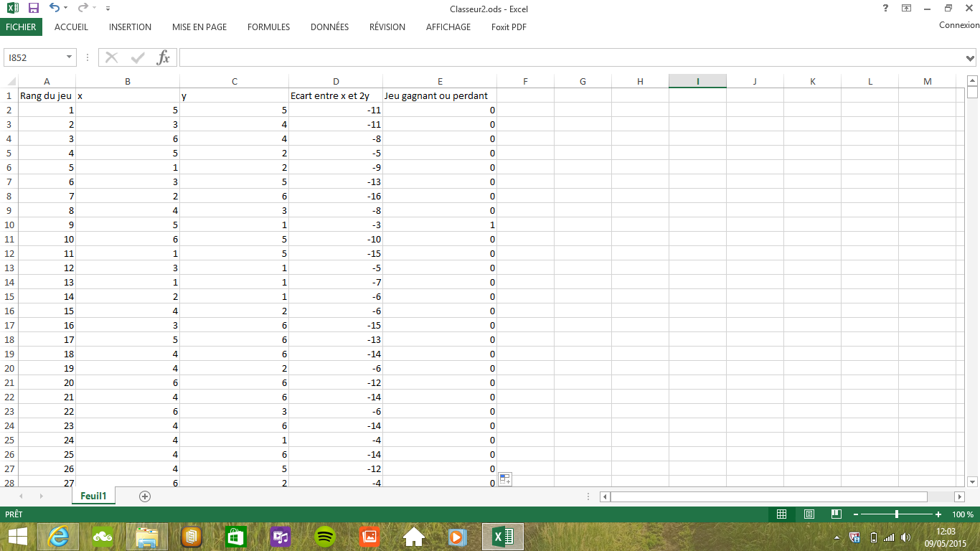980x551 pixels.
Task: Switch to Page Layout view
Action: click(x=809, y=514)
